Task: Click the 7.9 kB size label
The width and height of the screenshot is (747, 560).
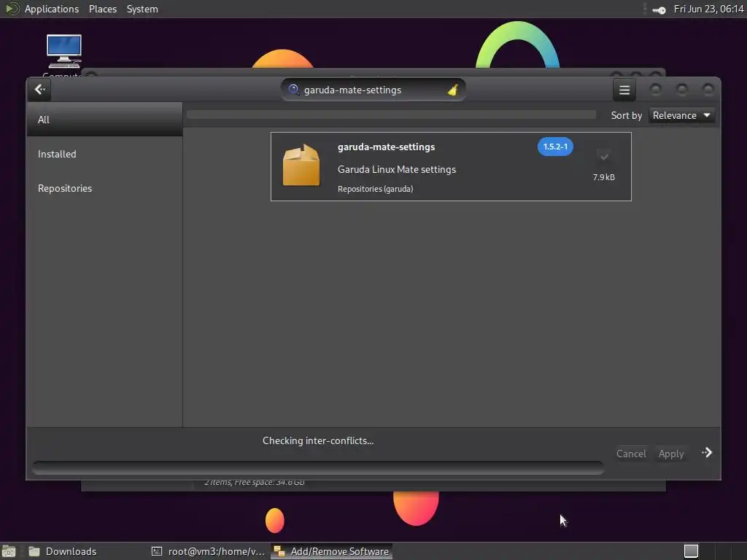Action: pos(603,177)
